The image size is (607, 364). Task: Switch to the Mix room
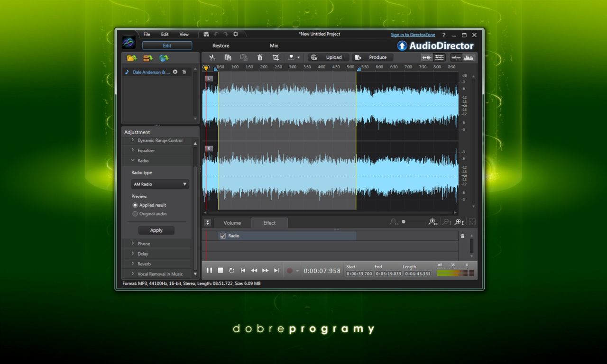tap(274, 45)
